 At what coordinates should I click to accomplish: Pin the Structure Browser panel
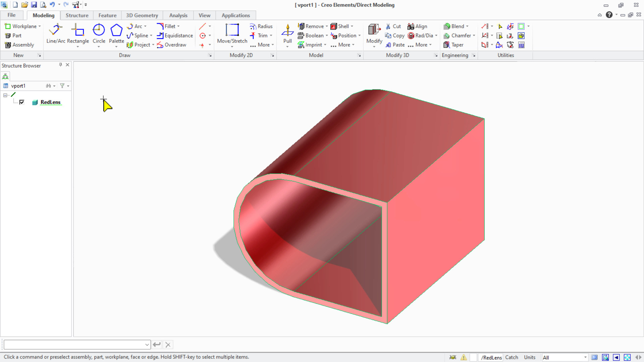tap(60, 65)
